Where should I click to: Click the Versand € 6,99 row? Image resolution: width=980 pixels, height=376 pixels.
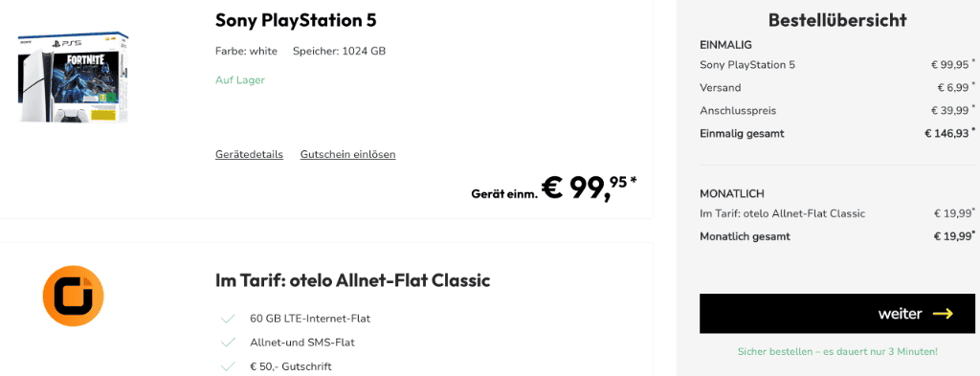click(x=836, y=87)
